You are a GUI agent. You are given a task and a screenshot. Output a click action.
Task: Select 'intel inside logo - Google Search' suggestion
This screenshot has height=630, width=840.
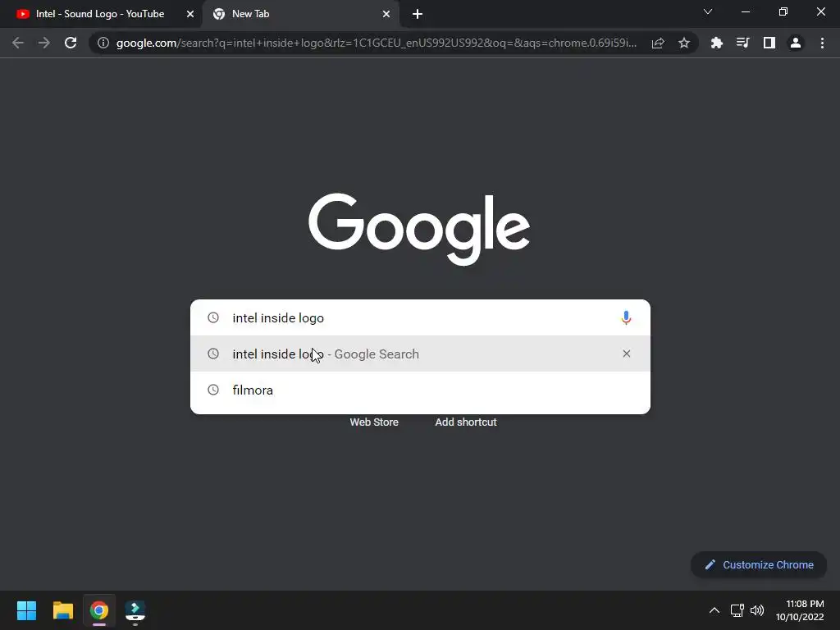pyautogui.click(x=420, y=354)
